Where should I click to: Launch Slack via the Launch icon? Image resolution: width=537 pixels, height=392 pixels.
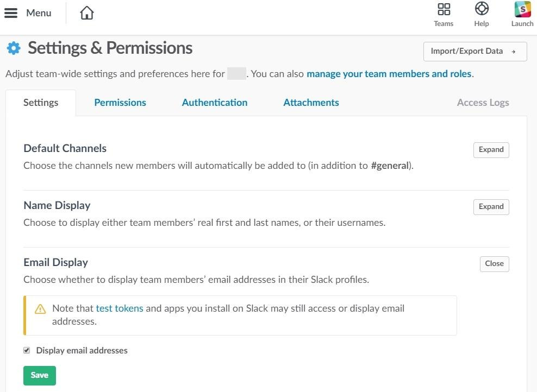coord(522,9)
